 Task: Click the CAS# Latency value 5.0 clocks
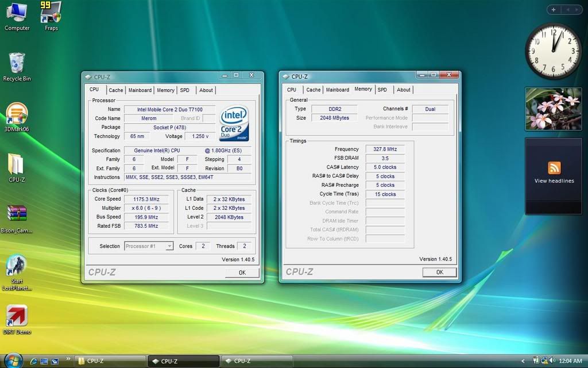pos(385,167)
